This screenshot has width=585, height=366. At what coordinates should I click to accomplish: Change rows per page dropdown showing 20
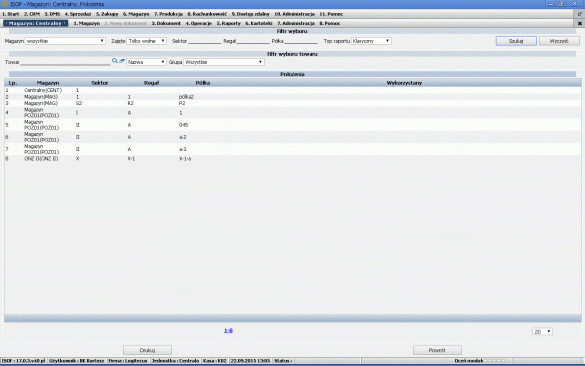point(542,331)
